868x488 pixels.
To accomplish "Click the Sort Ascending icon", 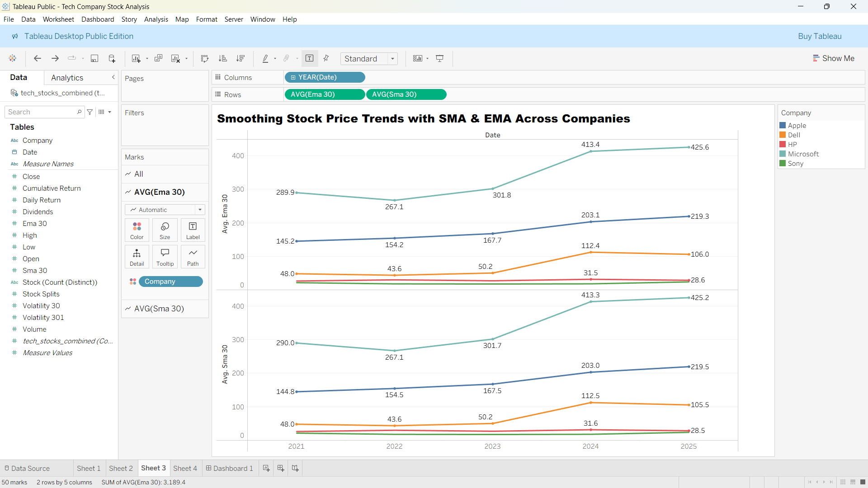I will [x=222, y=58].
